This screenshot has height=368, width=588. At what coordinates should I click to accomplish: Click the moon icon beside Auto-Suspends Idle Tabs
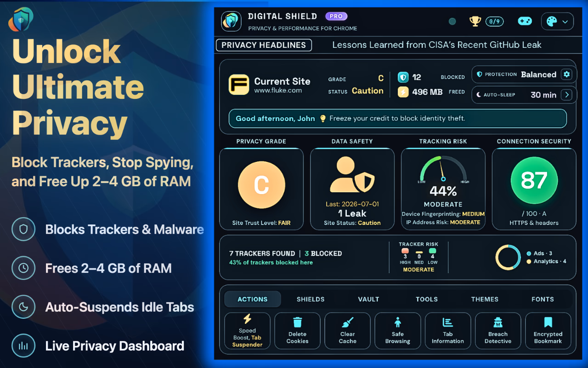click(23, 307)
